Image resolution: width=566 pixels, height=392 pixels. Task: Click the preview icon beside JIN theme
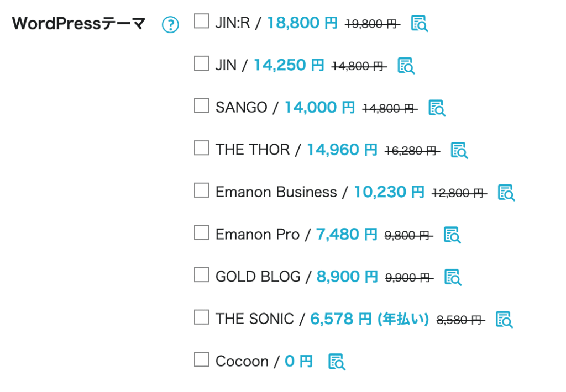point(406,66)
